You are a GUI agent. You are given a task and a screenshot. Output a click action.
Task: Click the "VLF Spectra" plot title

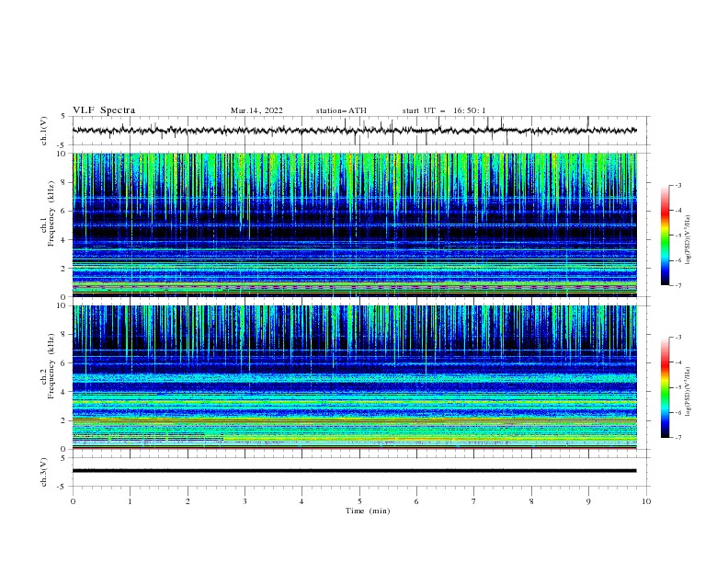click(104, 110)
